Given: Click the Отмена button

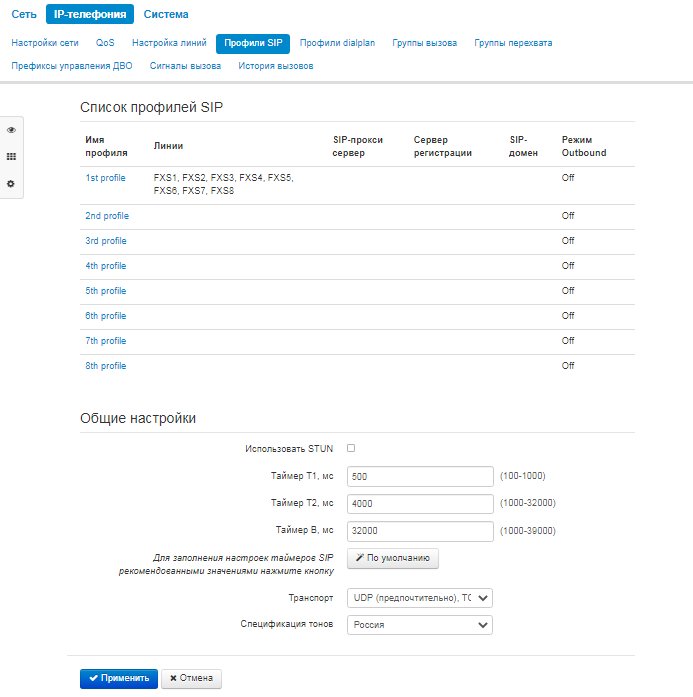Looking at the screenshot, I should pyautogui.click(x=191, y=678).
